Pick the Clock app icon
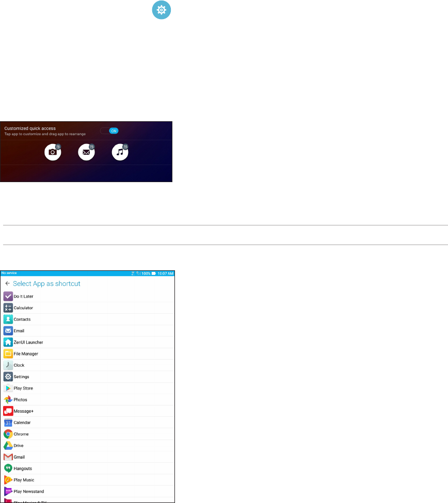The width and height of the screenshot is (448, 503). [8, 365]
